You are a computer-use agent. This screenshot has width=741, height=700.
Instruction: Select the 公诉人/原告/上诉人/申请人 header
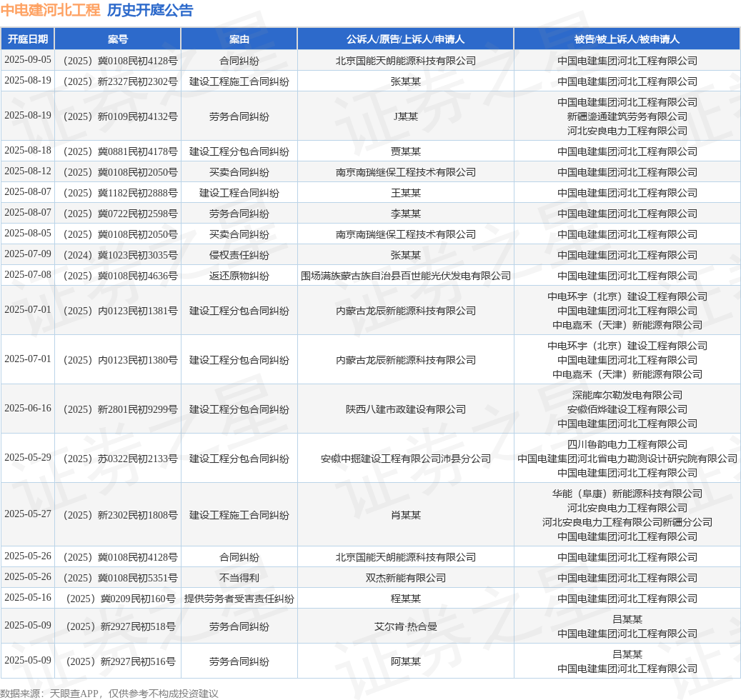(x=405, y=39)
